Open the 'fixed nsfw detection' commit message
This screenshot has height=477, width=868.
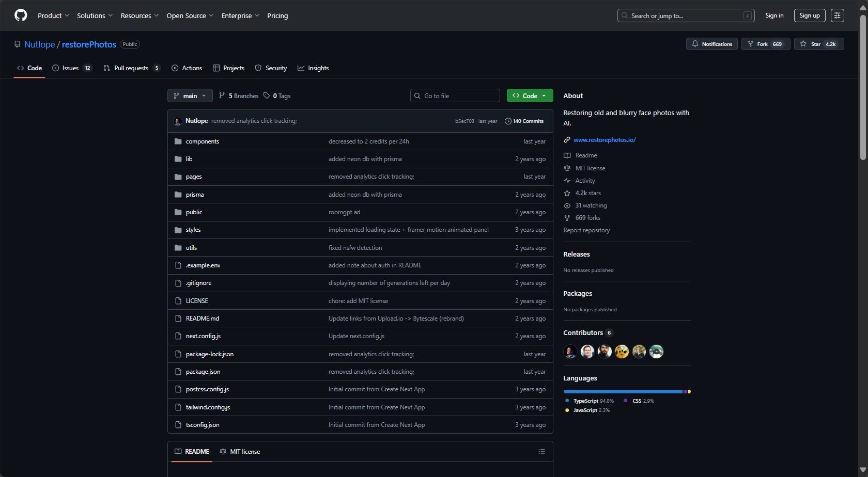click(x=355, y=248)
